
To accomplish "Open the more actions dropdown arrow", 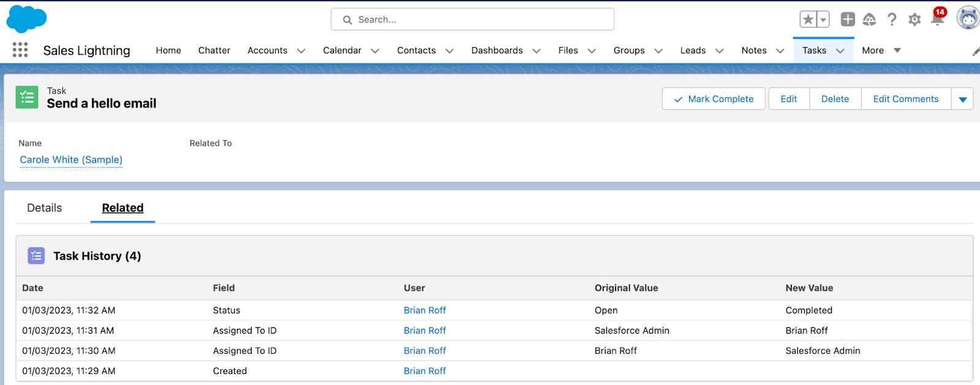I will (962, 99).
